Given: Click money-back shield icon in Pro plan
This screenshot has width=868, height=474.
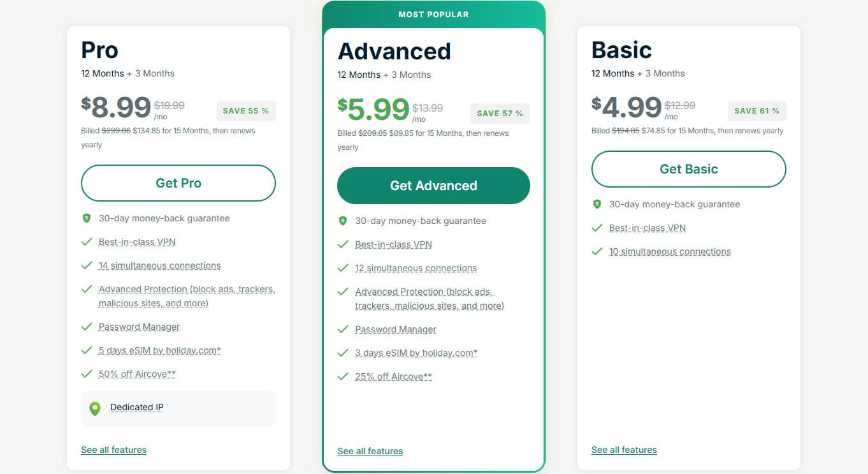Looking at the screenshot, I should click(x=87, y=218).
